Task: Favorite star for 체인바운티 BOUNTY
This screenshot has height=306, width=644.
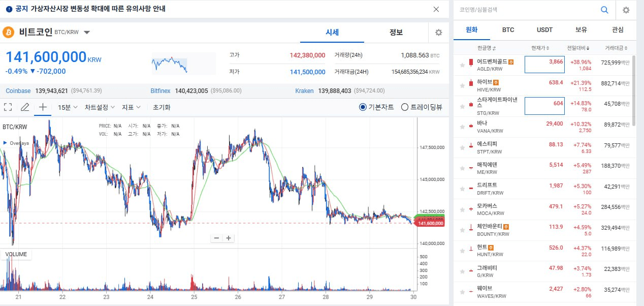Action: click(462, 230)
